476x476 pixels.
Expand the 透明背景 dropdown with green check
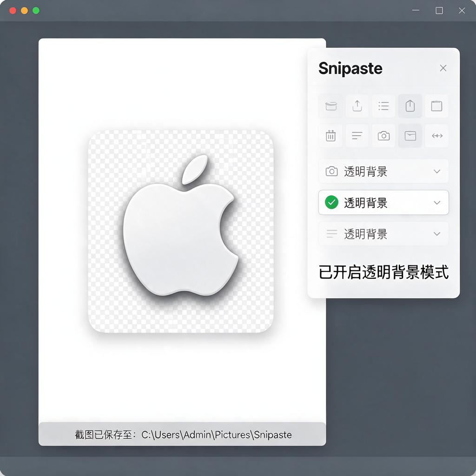pyautogui.click(x=383, y=203)
